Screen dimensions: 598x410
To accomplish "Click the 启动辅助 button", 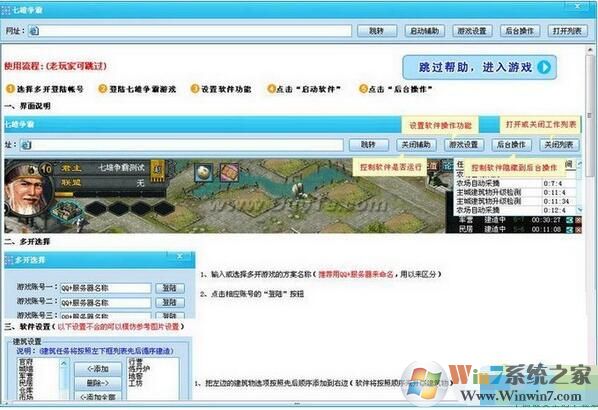I will point(424,31).
